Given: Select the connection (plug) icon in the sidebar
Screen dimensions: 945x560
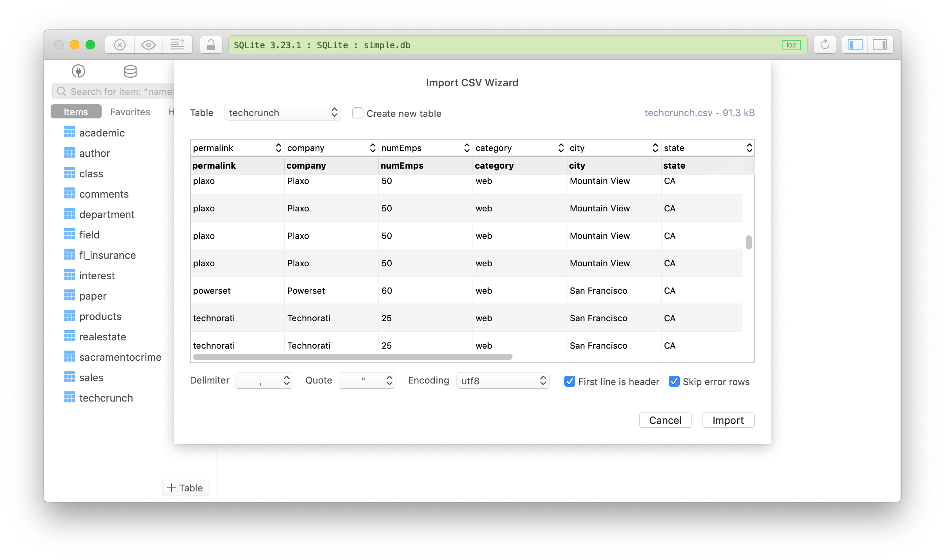Looking at the screenshot, I should pos(78,71).
